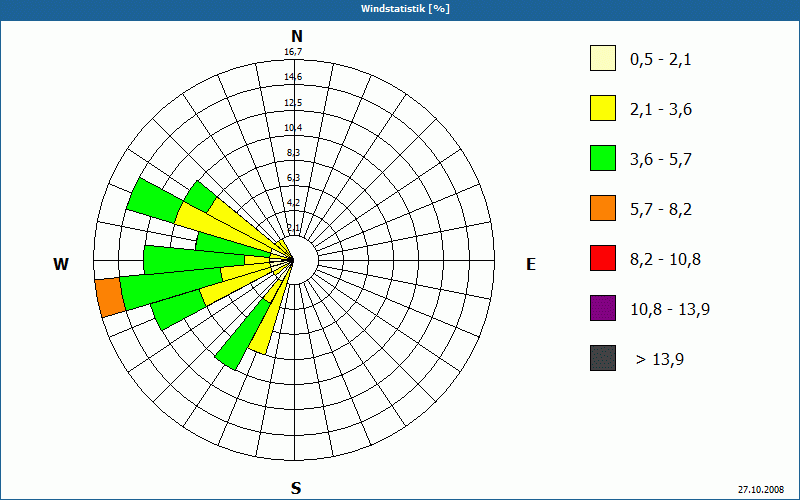Click the legend label 5,7 - 8,2
800x500 pixels.
coord(661,210)
